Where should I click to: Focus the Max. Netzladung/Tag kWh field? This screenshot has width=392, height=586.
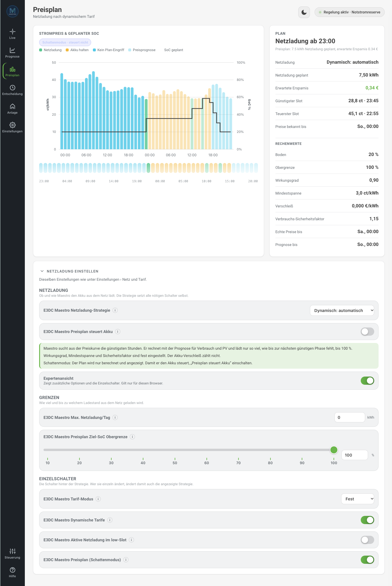tap(350, 417)
